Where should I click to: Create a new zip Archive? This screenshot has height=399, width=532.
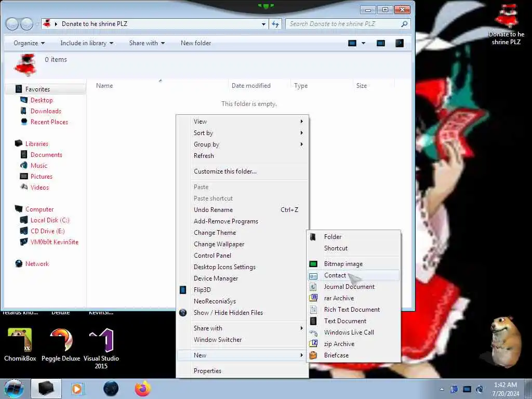pos(353,344)
